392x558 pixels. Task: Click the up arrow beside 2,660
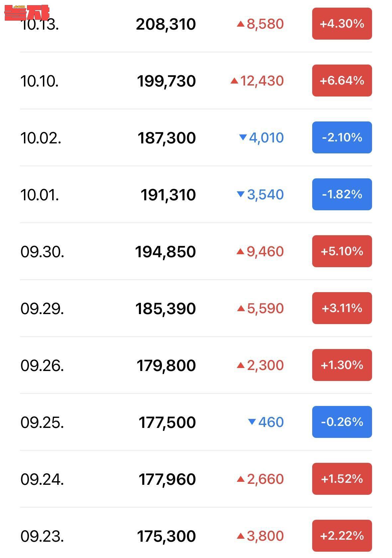pyautogui.click(x=241, y=479)
